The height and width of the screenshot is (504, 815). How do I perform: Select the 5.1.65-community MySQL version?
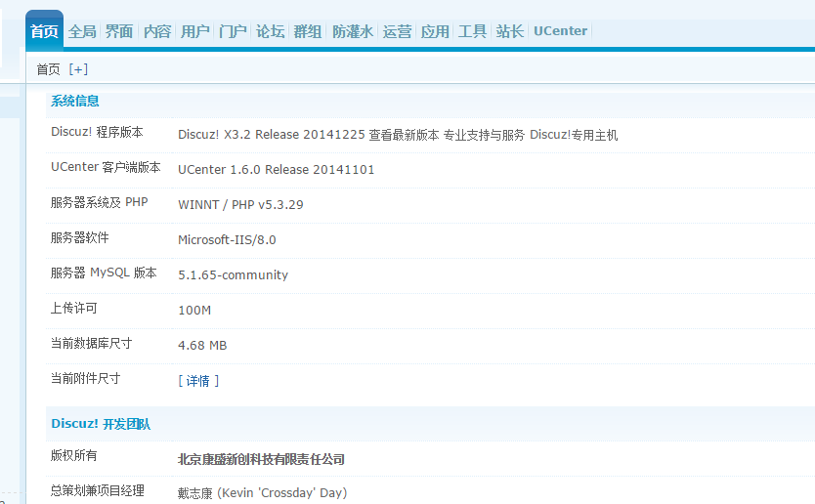coord(233,275)
